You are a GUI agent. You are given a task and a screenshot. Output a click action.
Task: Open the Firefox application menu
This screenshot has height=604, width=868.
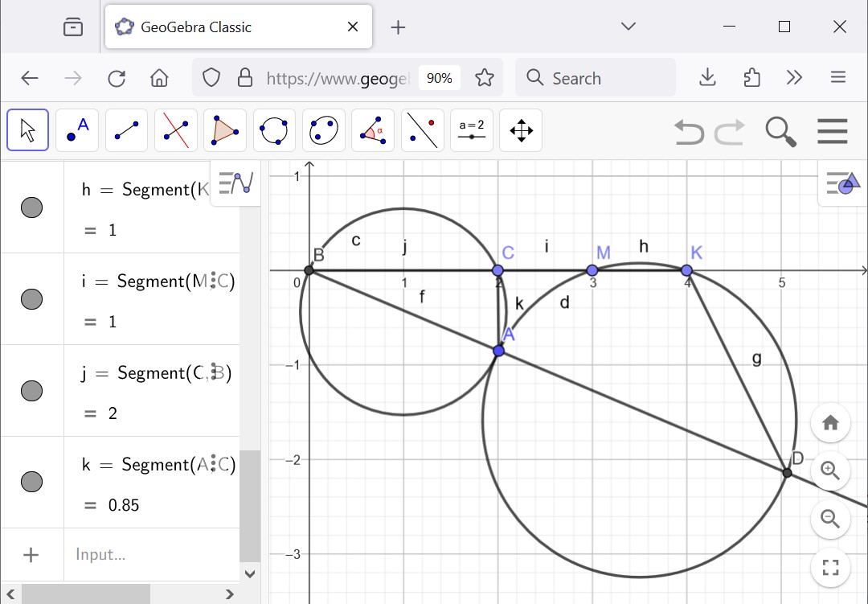838,77
